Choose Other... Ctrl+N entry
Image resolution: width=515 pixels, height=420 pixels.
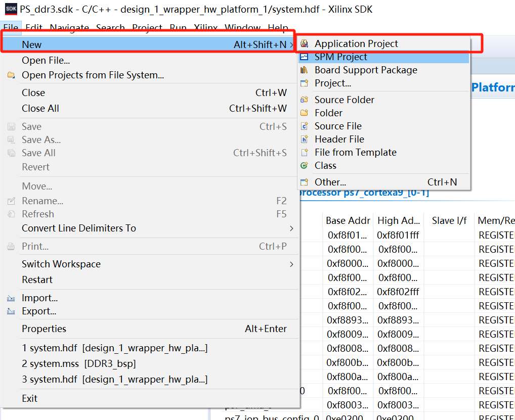click(384, 182)
